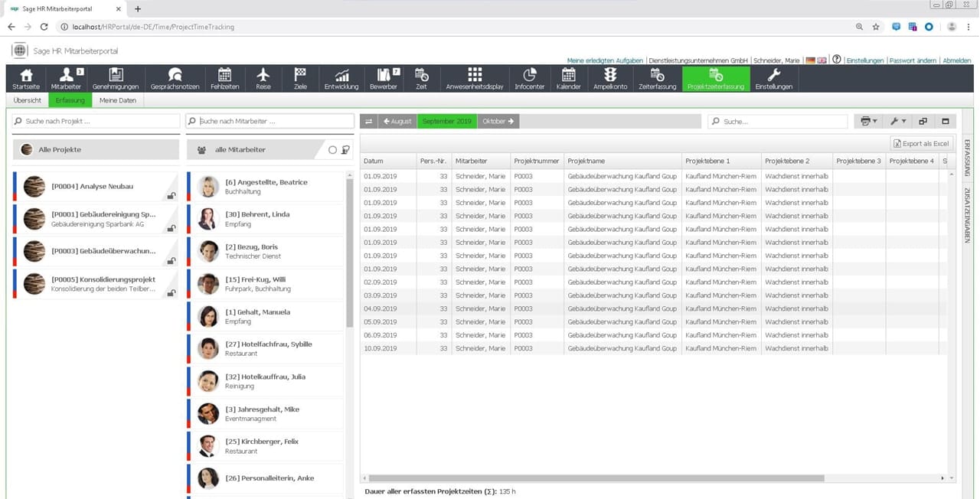Screen dimensions: 980x499
Task: Open Einstellungen wrench in navigation bar
Action: click(x=774, y=79)
